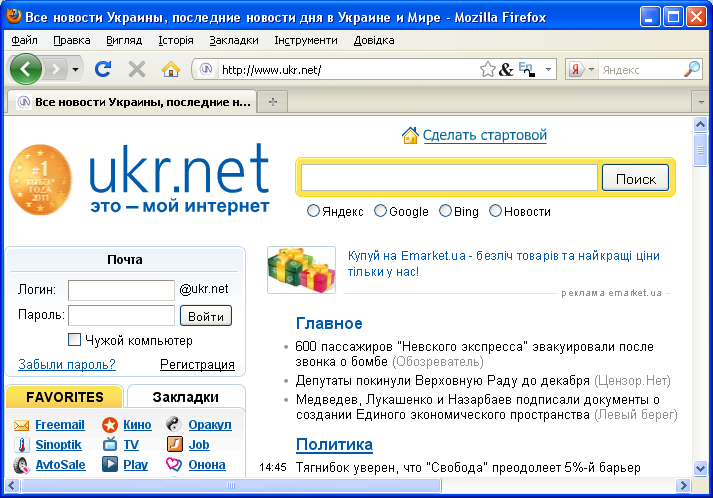Click the Войти login button
Image resolution: width=713 pixels, height=498 pixels.
(x=206, y=316)
